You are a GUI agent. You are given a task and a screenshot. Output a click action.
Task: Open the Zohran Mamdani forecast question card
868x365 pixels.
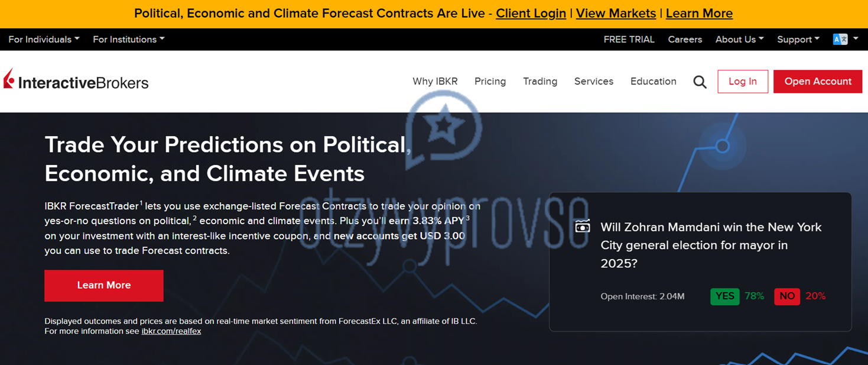(700, 261)
